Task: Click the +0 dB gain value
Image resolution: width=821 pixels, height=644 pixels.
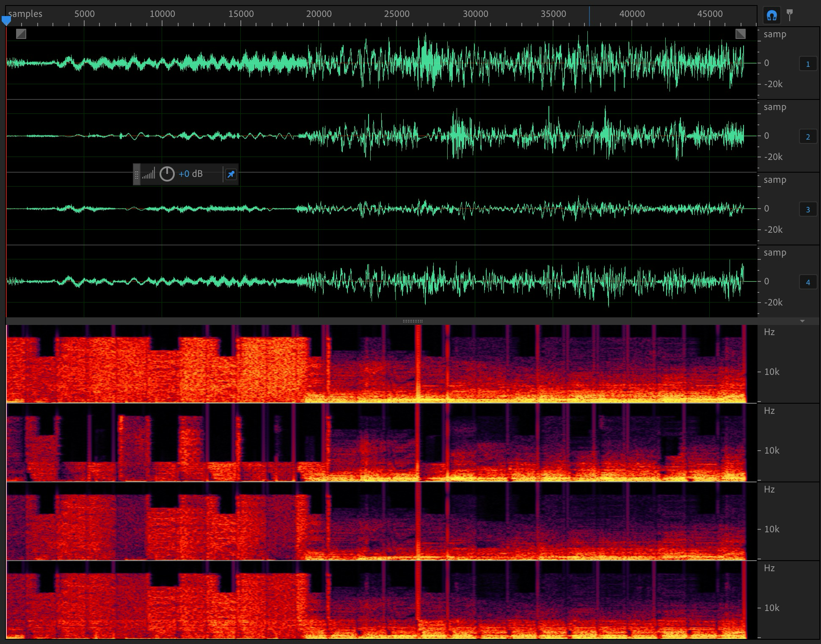Action: (x=190, y=174)
